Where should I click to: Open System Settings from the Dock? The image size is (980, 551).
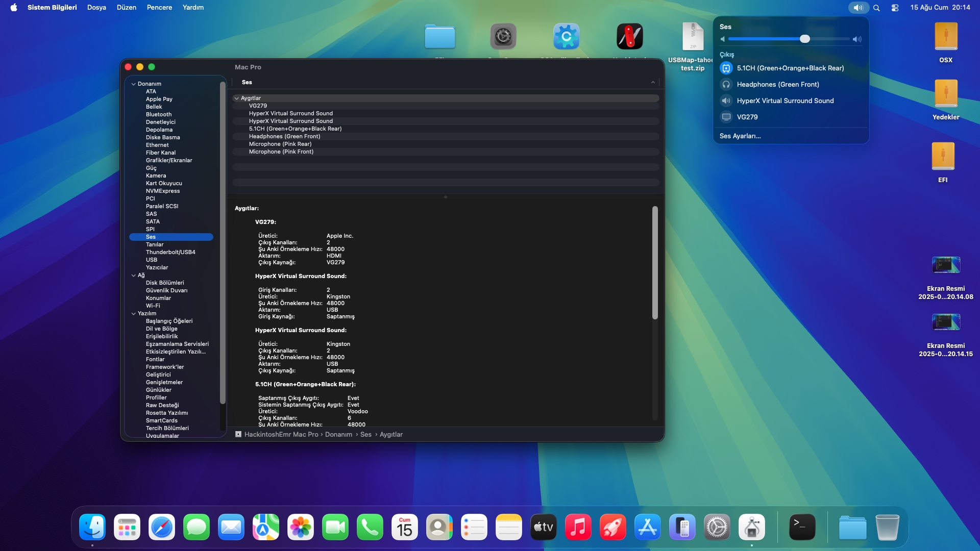click(717, 527)
